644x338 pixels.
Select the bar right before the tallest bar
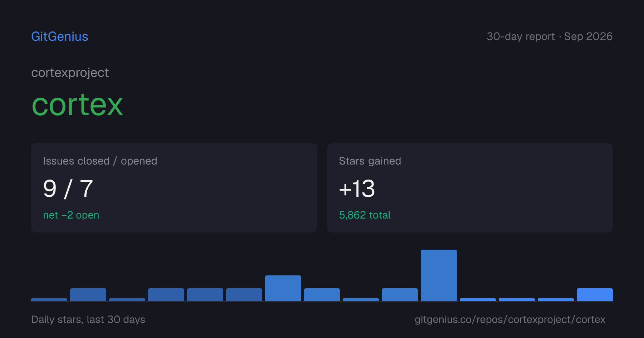(x=400, y=295)
